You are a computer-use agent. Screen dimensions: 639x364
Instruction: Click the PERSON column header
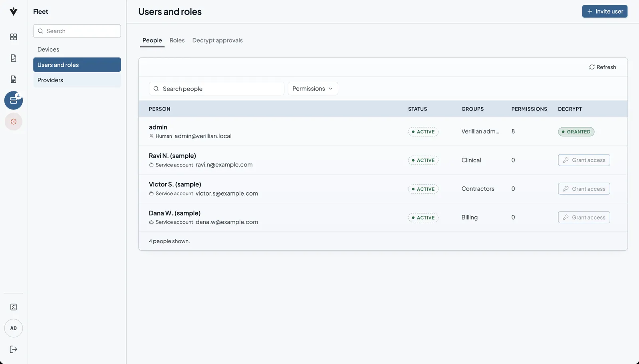(x=159, y=109)
